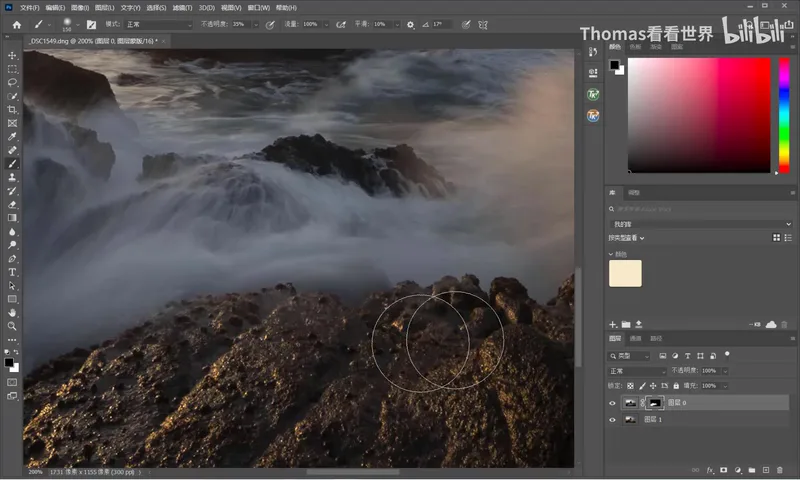Select the Spot Healing Brush tool
This screenshot has height=480, width=800.
(x=12, y=150)
